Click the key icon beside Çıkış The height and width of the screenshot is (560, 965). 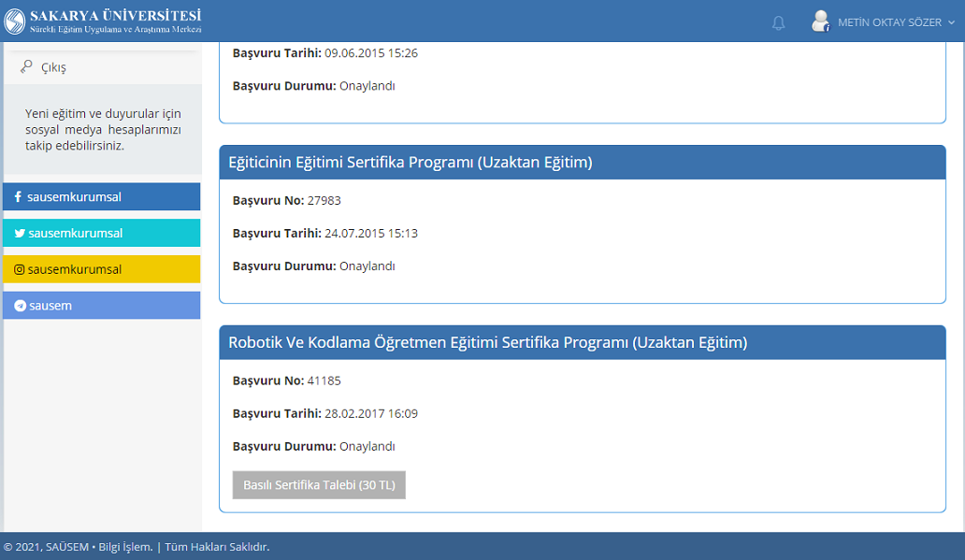pos(26,66)
